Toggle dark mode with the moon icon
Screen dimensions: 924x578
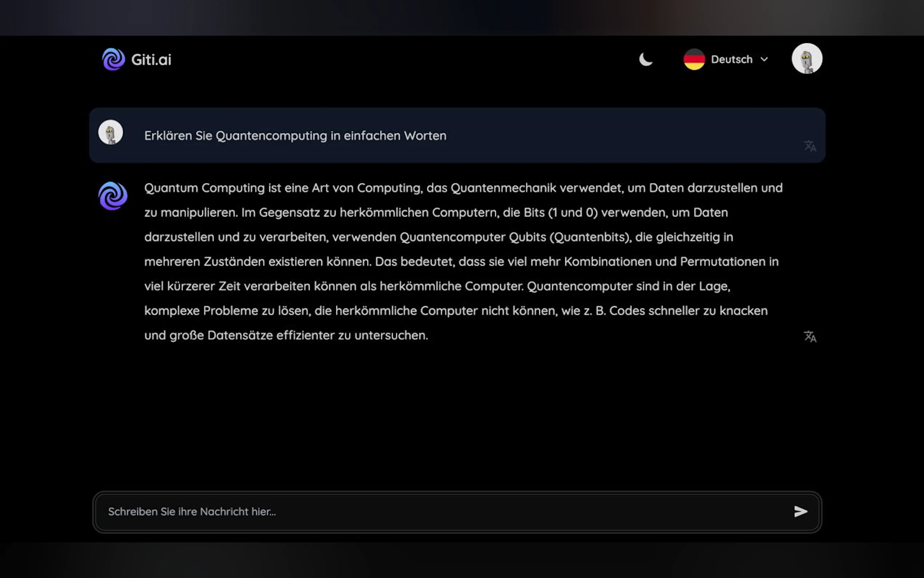[x=646, y=59]
